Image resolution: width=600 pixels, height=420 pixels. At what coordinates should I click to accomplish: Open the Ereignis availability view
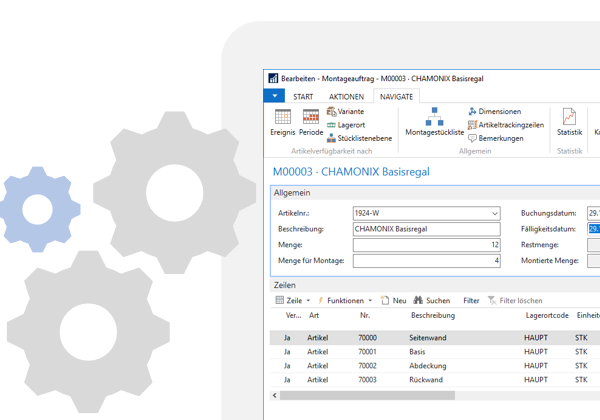pyautogui.click(x=283, y=122)
